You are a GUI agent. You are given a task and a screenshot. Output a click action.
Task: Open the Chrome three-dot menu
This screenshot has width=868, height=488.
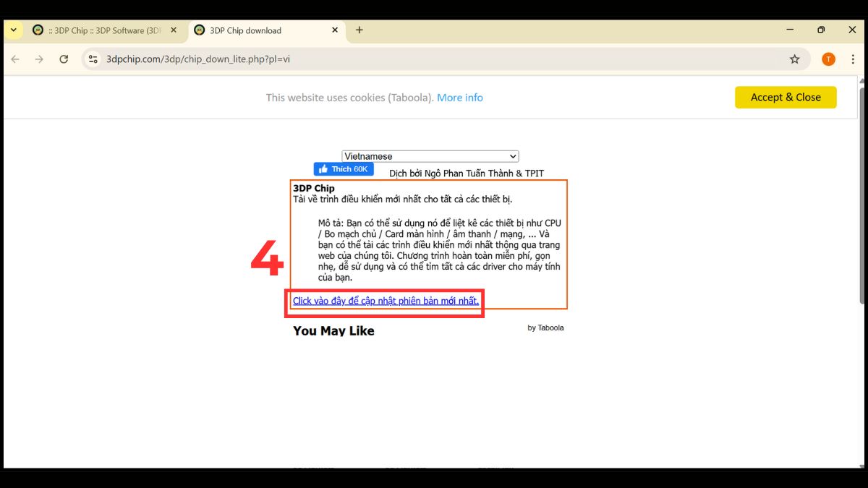pyautogui.click(x=853, y=59)
